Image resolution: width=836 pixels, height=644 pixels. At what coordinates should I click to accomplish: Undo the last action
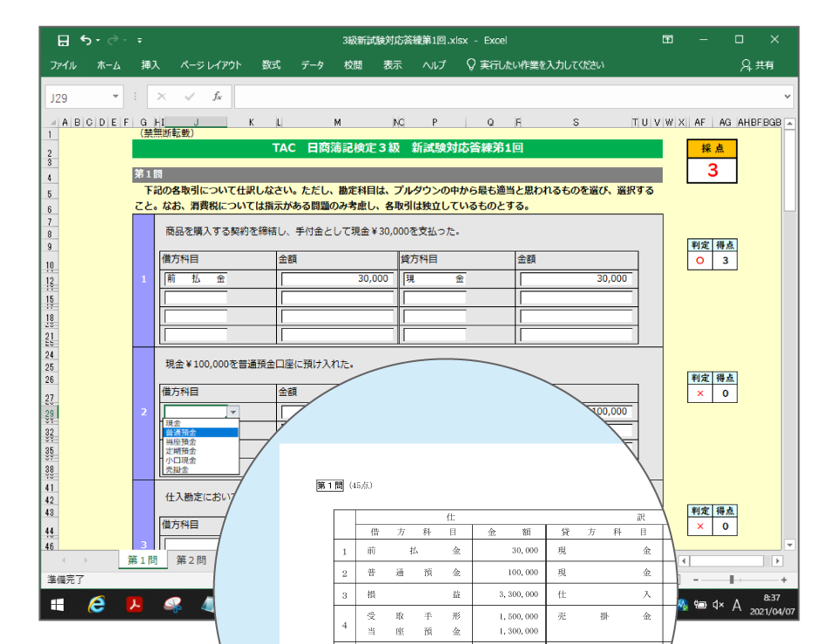[85, 40]
